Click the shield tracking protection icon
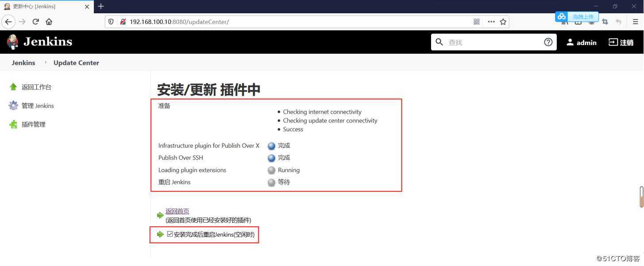Viewport: 644px width, 266px height. tap(111, 22)
